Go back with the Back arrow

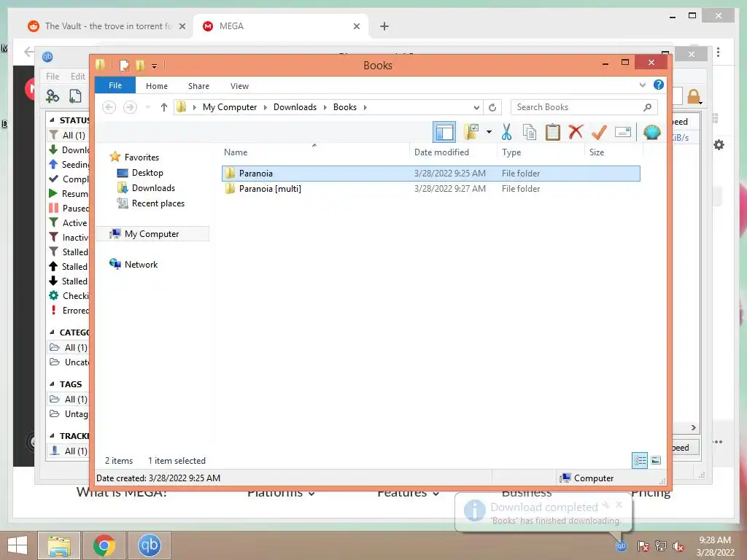click(x=109, y=107)
